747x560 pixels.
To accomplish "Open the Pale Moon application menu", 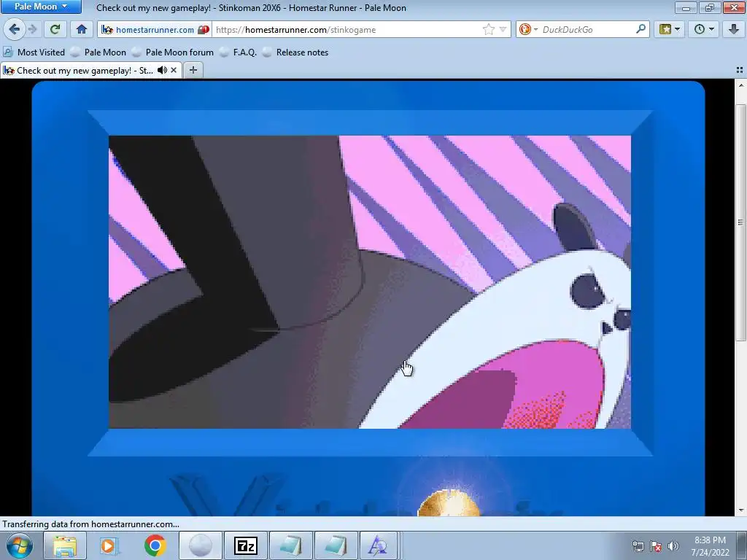I will [42, 7].
